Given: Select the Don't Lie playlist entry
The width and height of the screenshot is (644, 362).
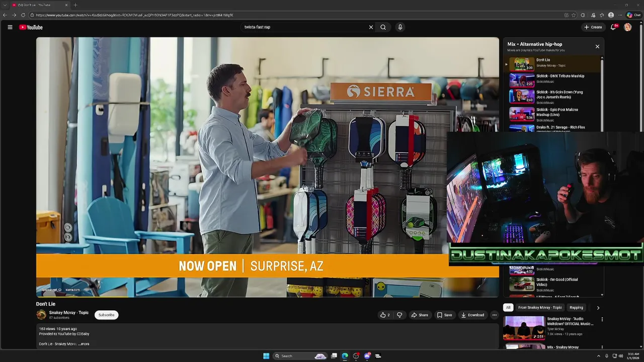Looking at the screenshot, I should pyautogui.click(x=553, y=63).
